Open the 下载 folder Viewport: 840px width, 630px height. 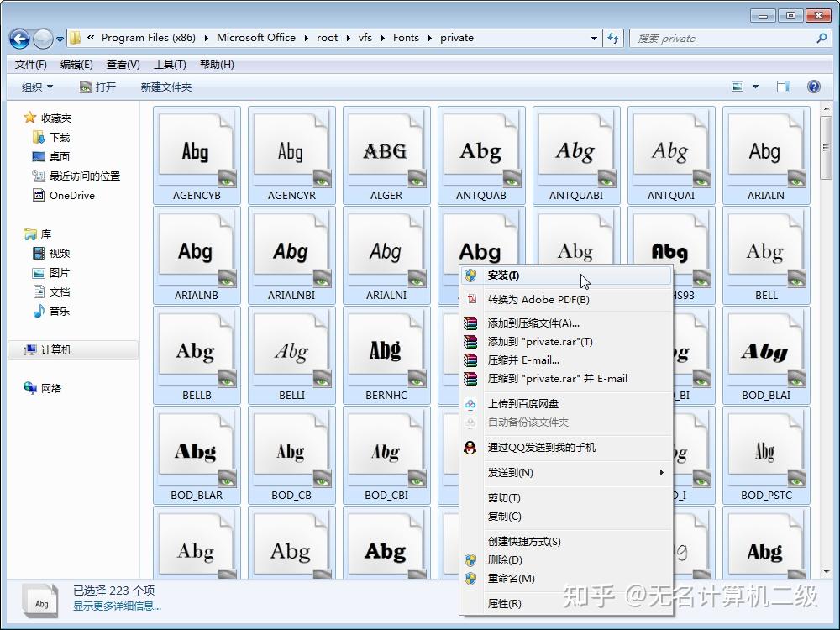51,137
